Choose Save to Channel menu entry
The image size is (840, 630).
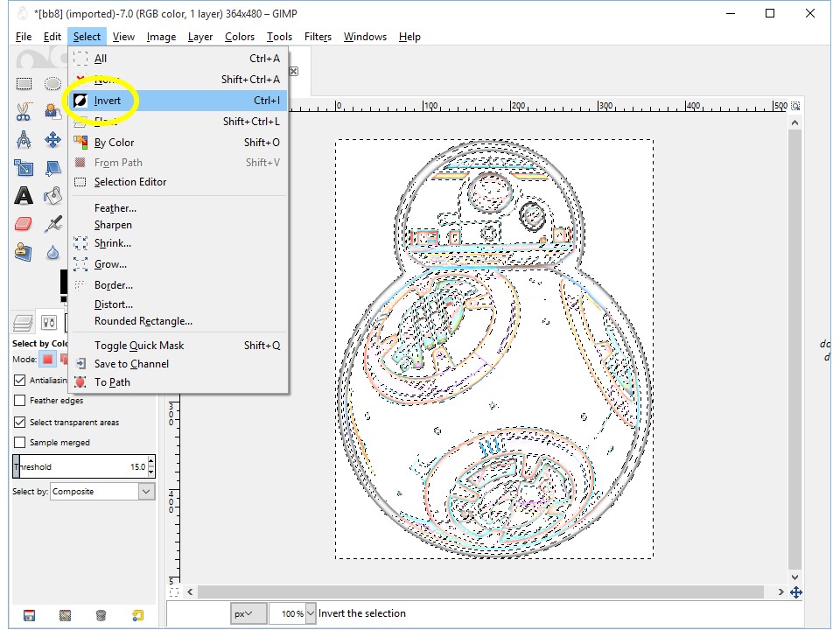click(x=178, y=364)
